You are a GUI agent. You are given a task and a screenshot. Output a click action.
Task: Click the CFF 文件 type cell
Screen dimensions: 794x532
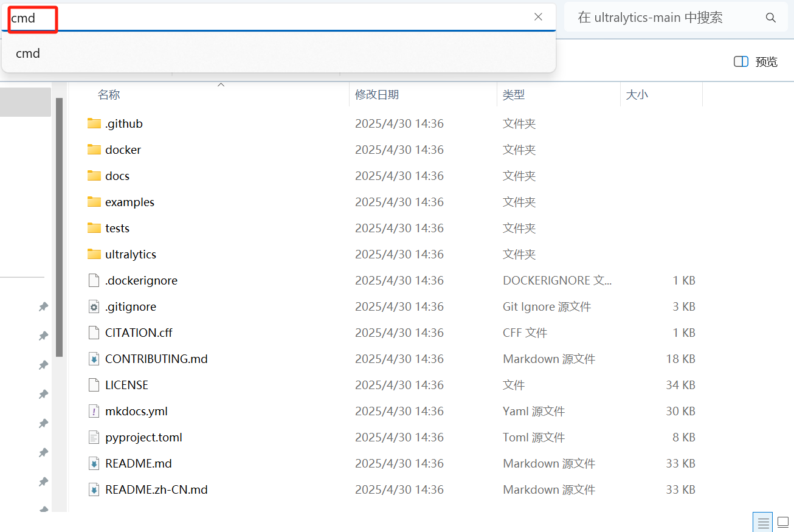click(525, 333)
